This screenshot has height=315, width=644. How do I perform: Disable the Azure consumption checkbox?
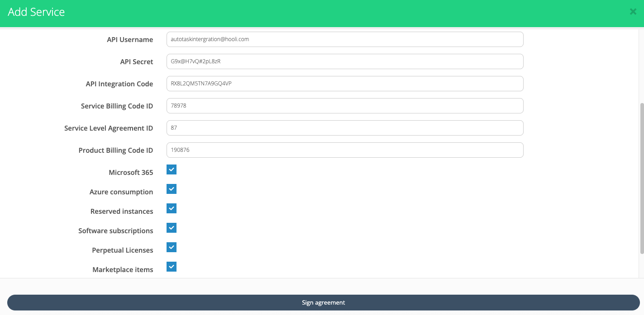click(172, 189)
